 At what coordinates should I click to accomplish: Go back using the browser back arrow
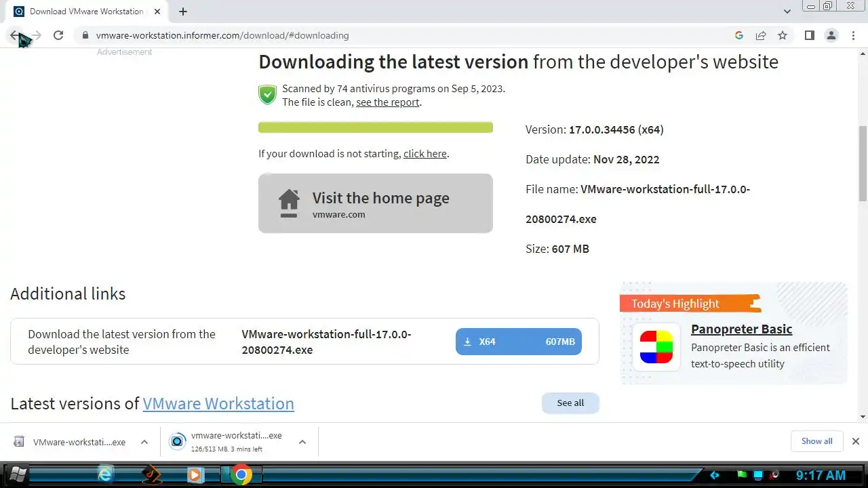click(x=15, y=35)
